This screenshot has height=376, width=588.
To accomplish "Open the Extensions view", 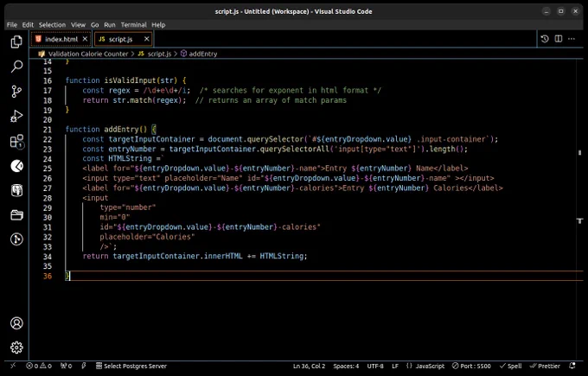I will [16, 142].
